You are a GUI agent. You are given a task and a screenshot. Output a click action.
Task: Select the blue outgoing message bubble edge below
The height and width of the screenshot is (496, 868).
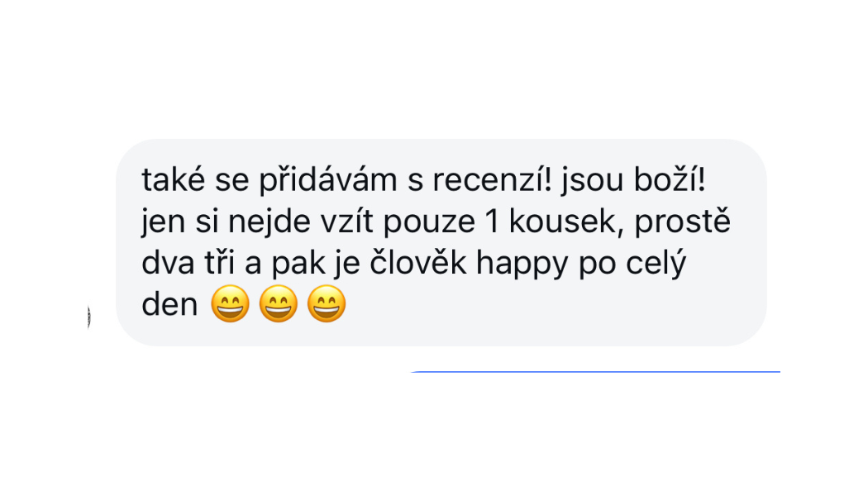pos(595,372)
